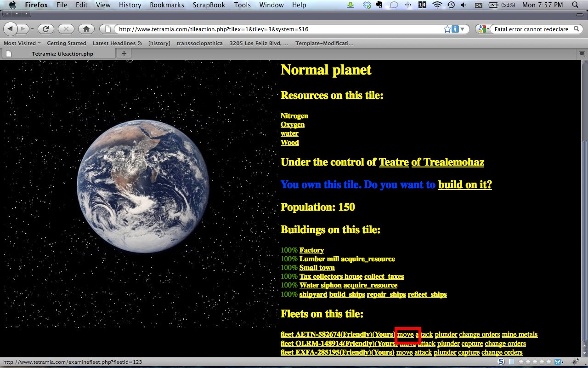Open the Bookmarks menu

click(167, 5)
